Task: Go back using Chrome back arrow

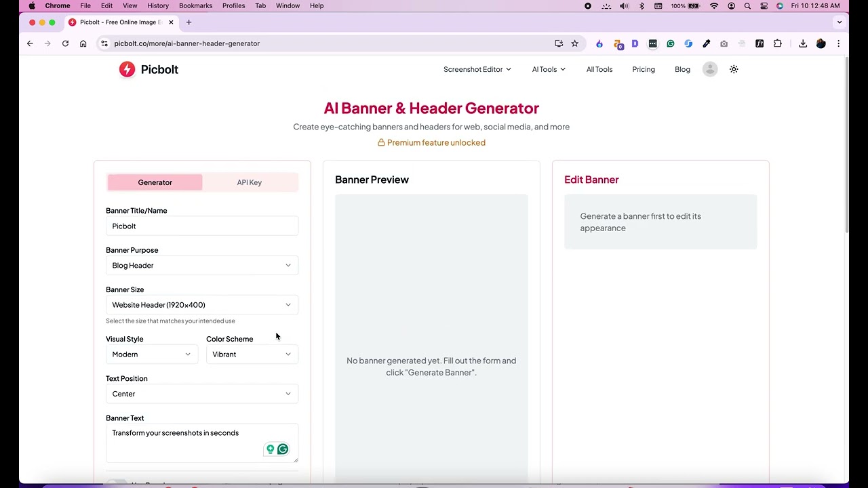Action: point(30,43)
